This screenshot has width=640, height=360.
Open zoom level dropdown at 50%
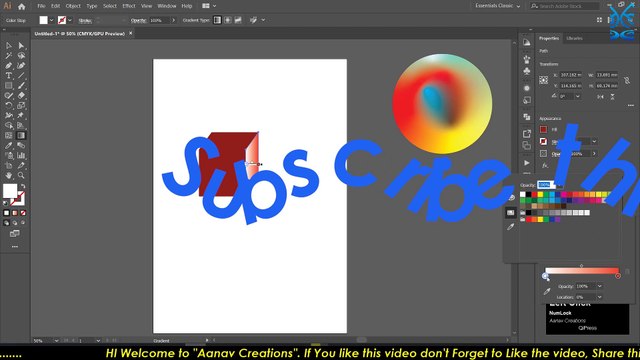tap(56, 340)
